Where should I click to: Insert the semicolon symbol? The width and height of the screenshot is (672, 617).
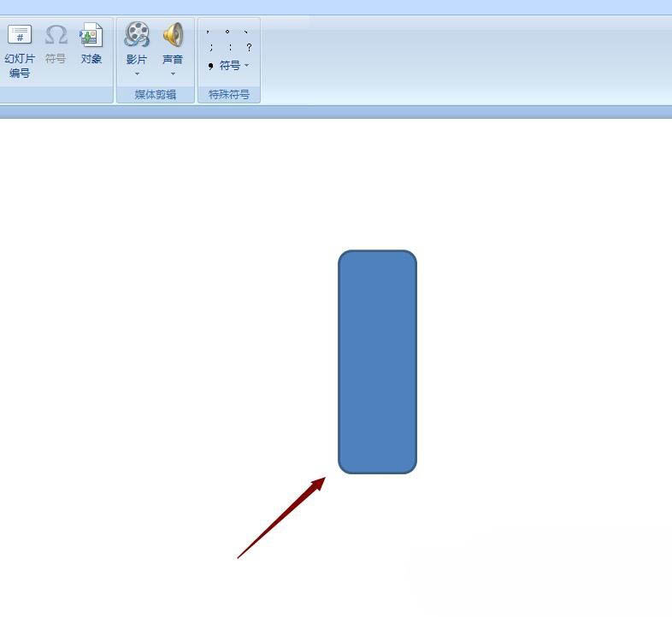[x=211, y=47]
